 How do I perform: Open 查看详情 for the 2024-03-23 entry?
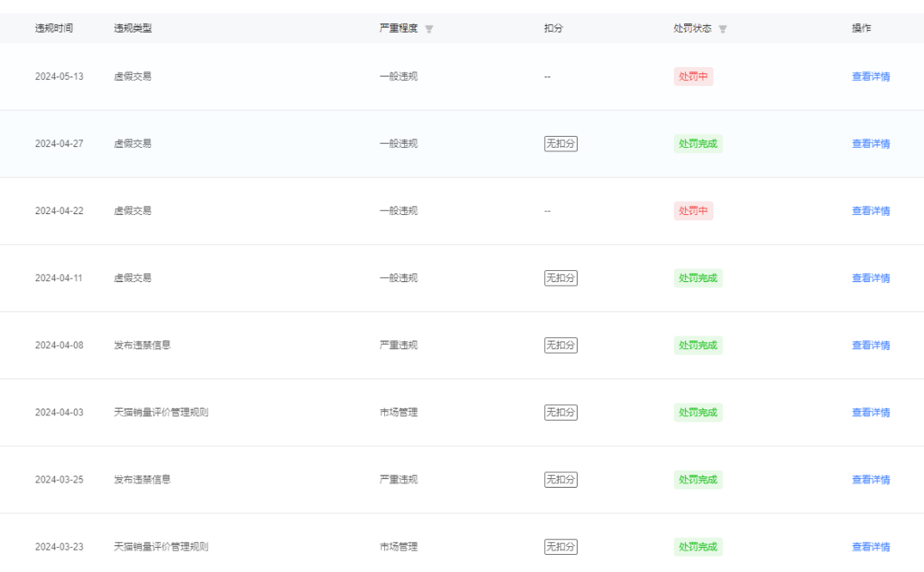point(871,546)
